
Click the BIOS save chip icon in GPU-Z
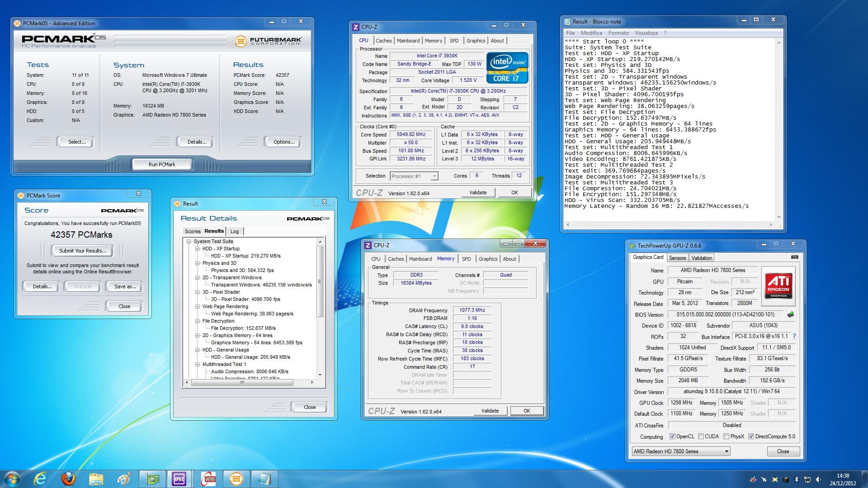(x=790, y=314)
